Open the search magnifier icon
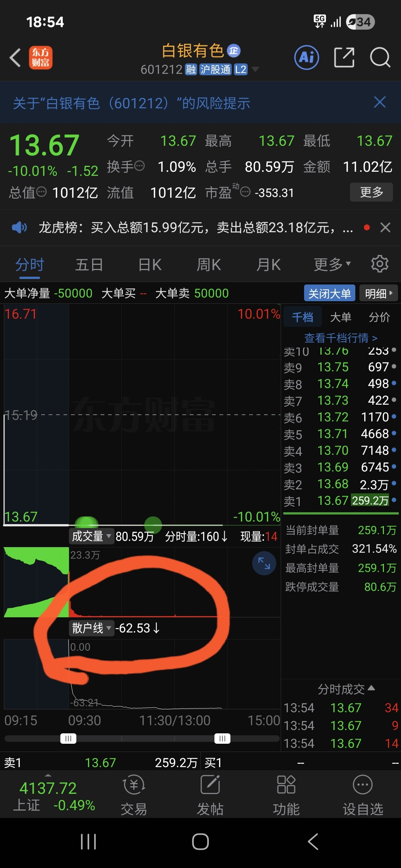Screen dimensions: 401x868 click(x=380, y=58)
